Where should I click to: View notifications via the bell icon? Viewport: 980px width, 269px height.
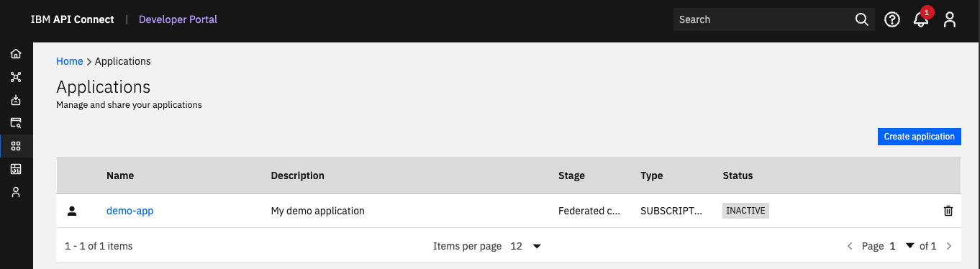(x=921, y=19)
